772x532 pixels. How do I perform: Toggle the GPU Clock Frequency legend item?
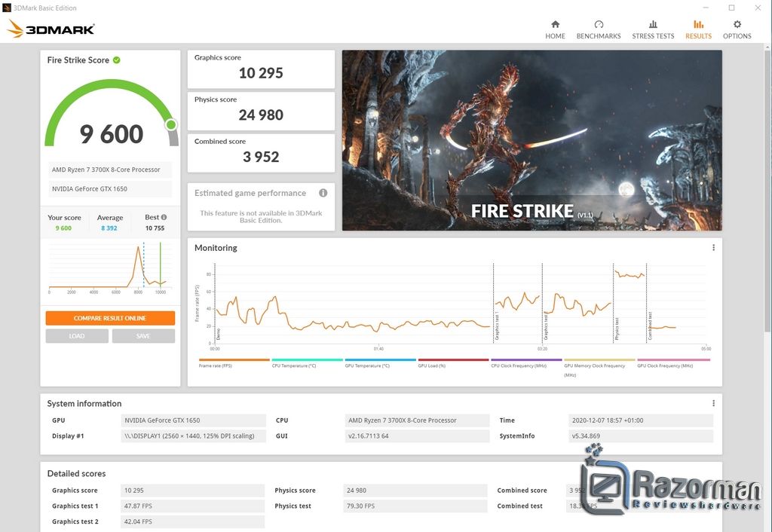[673, 363]
